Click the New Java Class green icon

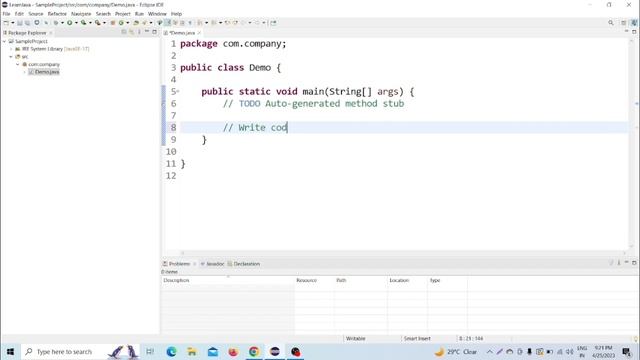click(121, 23)
